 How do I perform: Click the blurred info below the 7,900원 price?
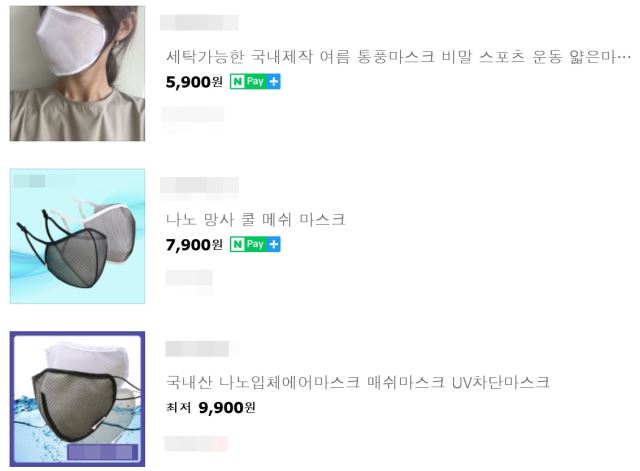coord(189,278)
